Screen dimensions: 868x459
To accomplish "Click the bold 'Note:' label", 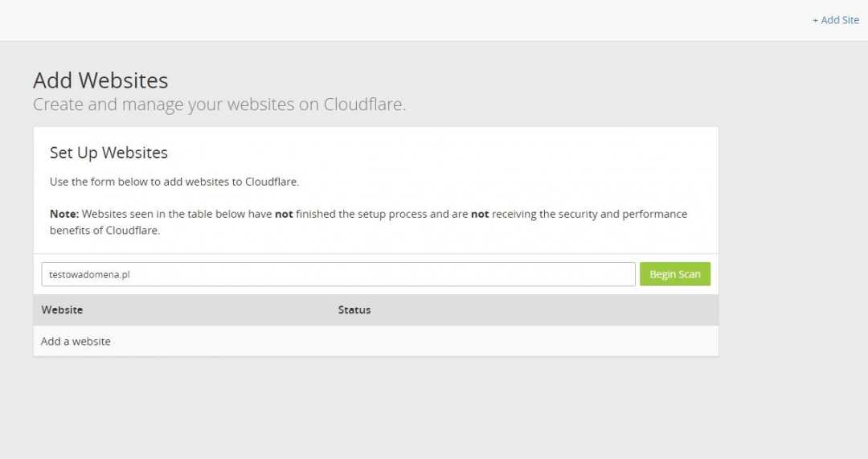I will pyautogui.click(x=64, y=214).
